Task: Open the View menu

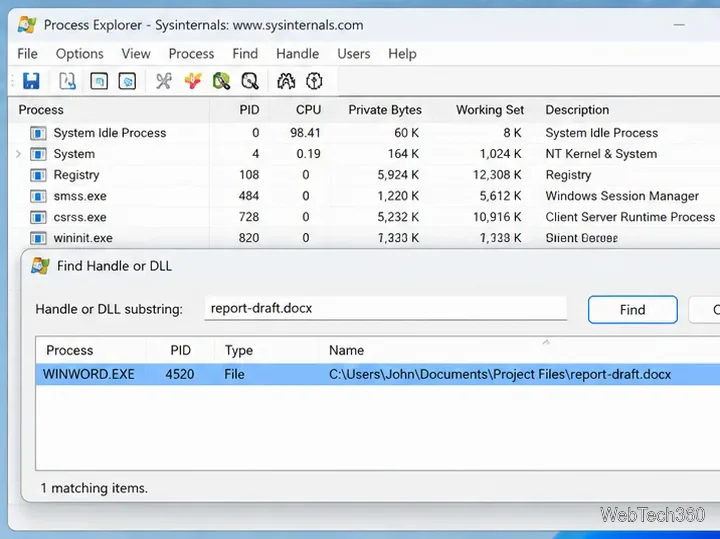Action: tap(136, 54)
